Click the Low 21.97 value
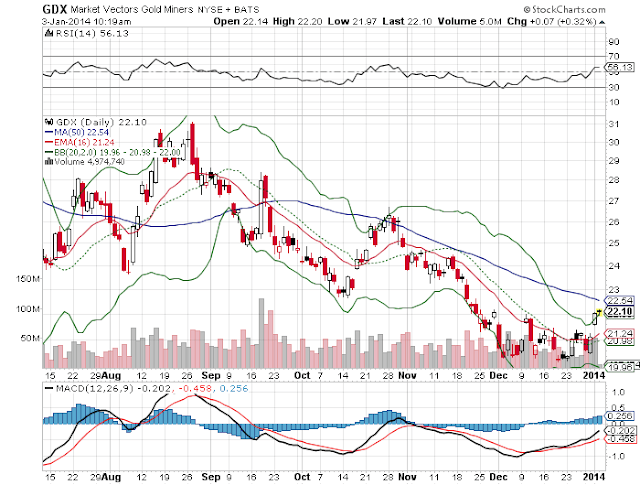The image size is (640, 485). coord(352,22)
